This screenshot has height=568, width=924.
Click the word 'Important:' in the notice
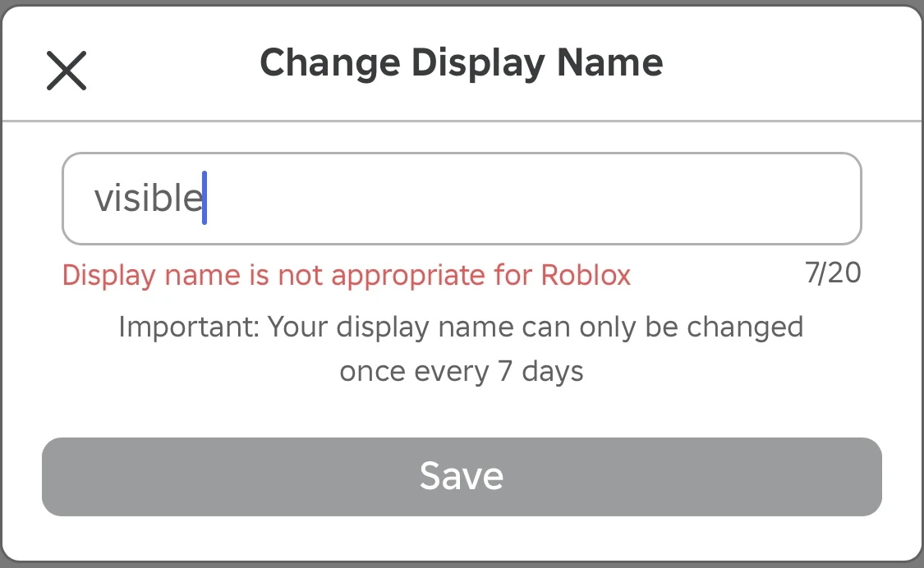(x=189, y=328)
